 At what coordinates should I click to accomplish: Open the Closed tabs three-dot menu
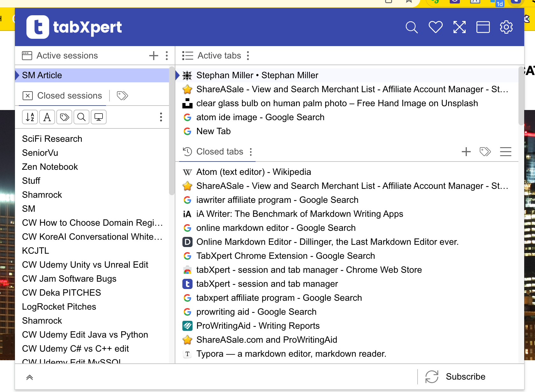(251, 152)
